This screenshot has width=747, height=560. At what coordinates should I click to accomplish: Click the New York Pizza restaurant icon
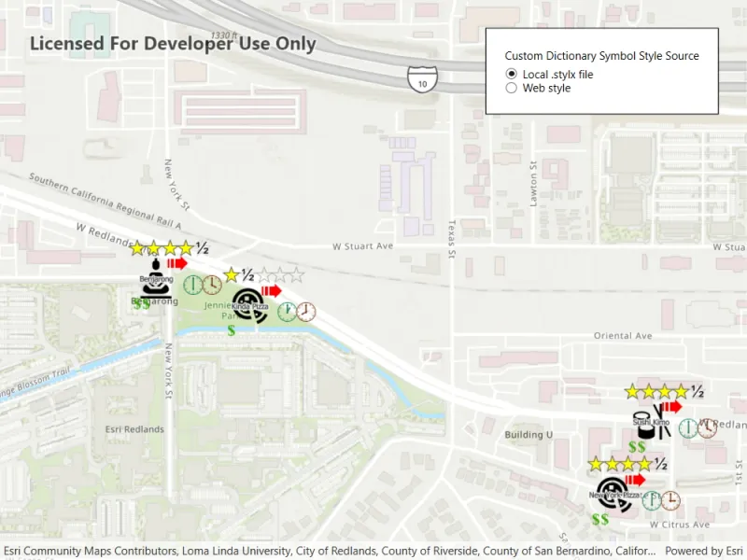[614, 496]
